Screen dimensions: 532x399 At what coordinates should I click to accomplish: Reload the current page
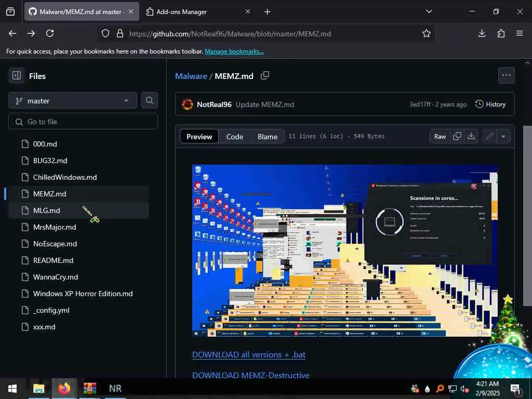click(x=50, y=33)
